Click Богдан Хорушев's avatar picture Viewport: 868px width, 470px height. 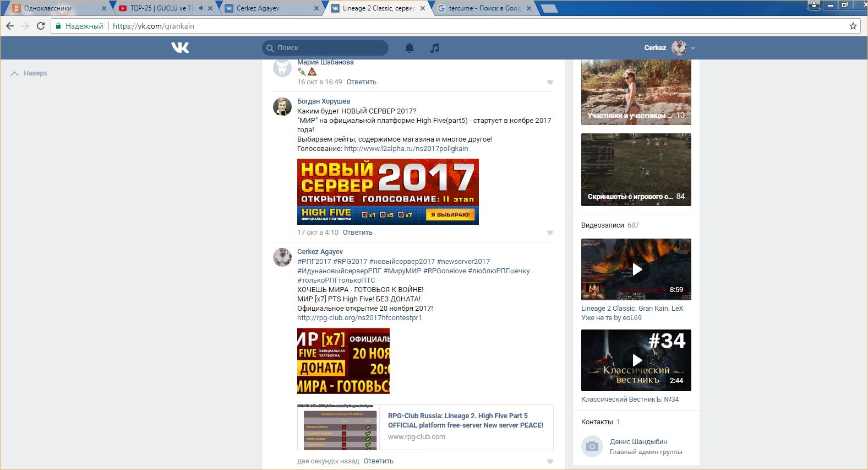[282, 107]
